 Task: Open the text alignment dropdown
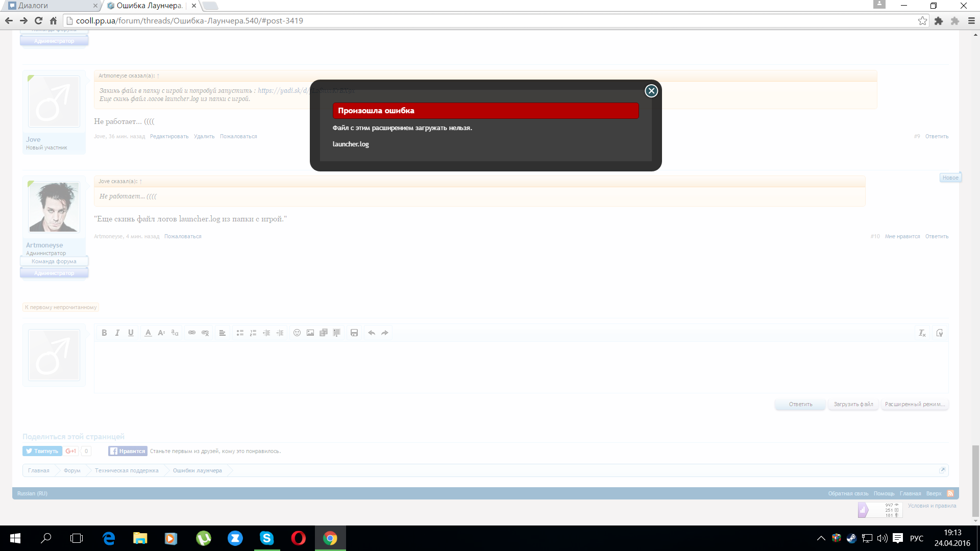click(x=222, y=333)
